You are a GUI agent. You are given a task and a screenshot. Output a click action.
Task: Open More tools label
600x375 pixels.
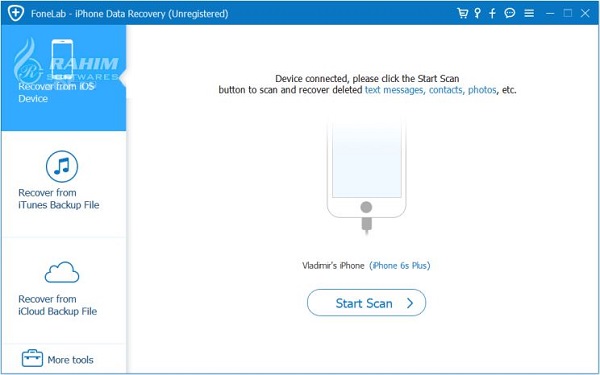click(x=70, y=360)
